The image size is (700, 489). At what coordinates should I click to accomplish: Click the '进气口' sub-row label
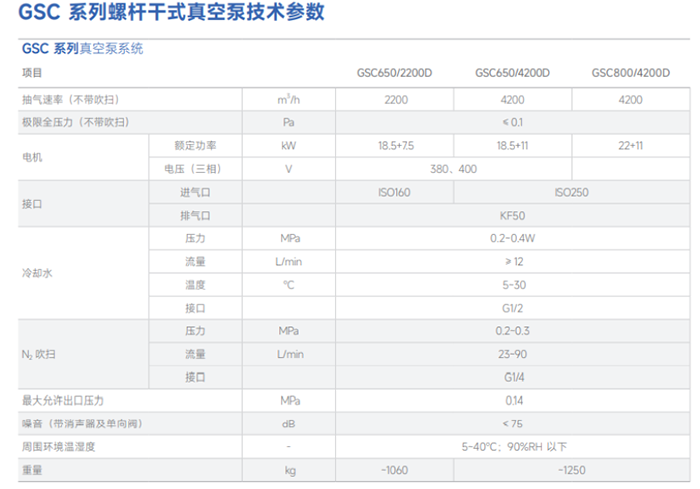pyautogui.click(x=195, y=192)
